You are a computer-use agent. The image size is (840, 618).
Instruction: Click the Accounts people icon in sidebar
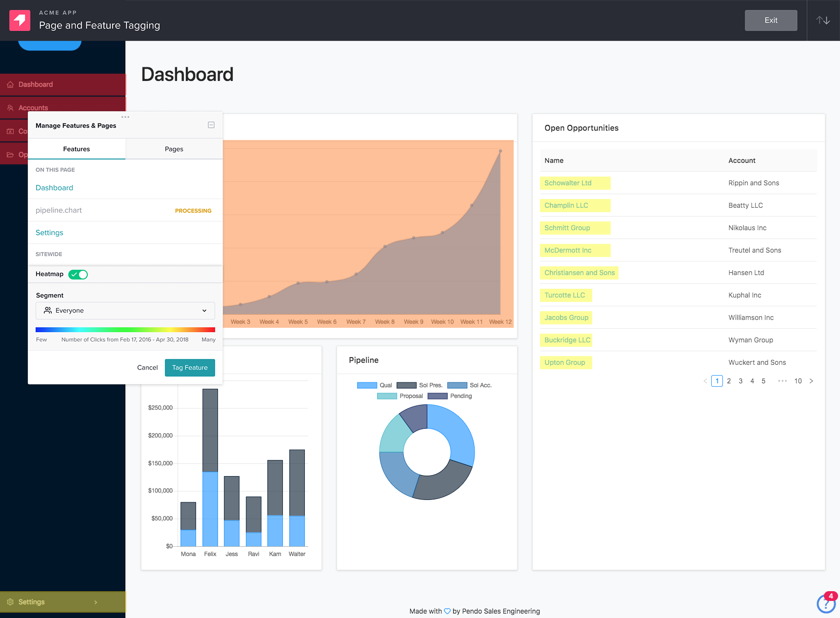click(x=10, y=108)
